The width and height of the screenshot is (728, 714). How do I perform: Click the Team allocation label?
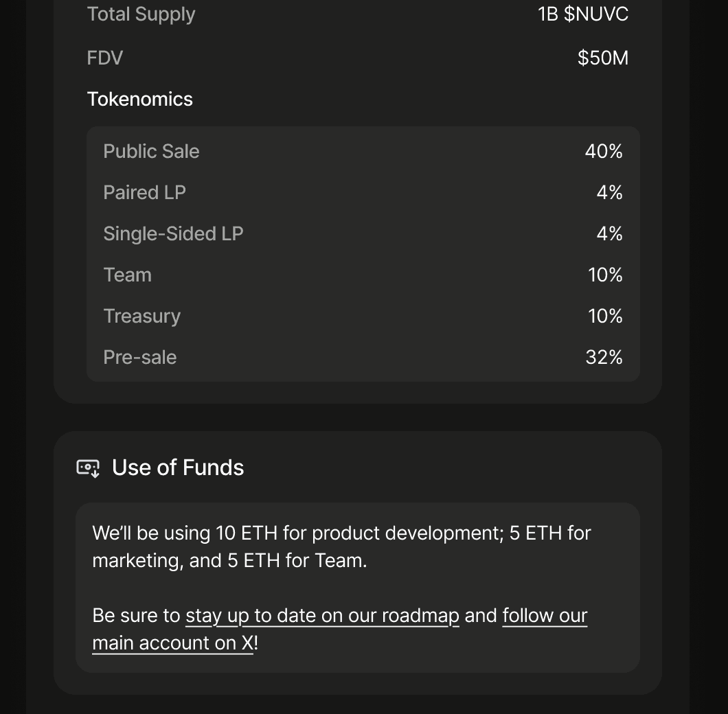127,275
